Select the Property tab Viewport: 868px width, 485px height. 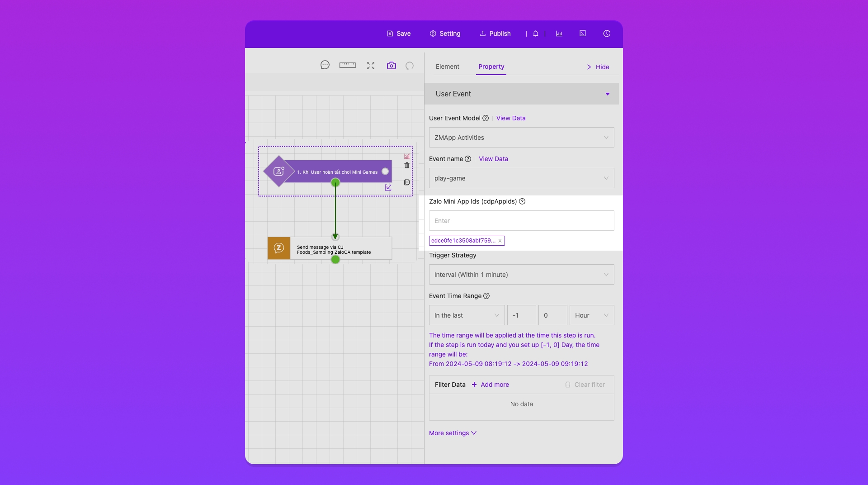[491, 67]
